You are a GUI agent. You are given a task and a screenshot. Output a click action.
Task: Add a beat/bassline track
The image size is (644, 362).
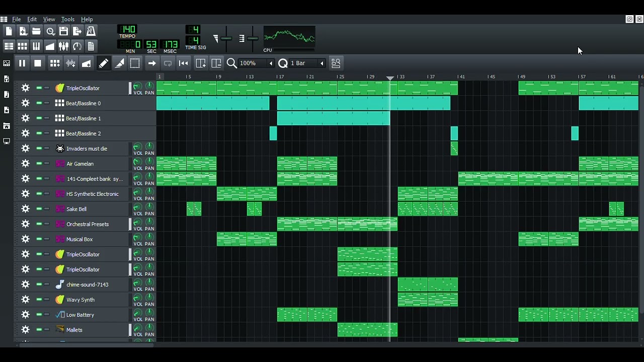pos(55,63)
